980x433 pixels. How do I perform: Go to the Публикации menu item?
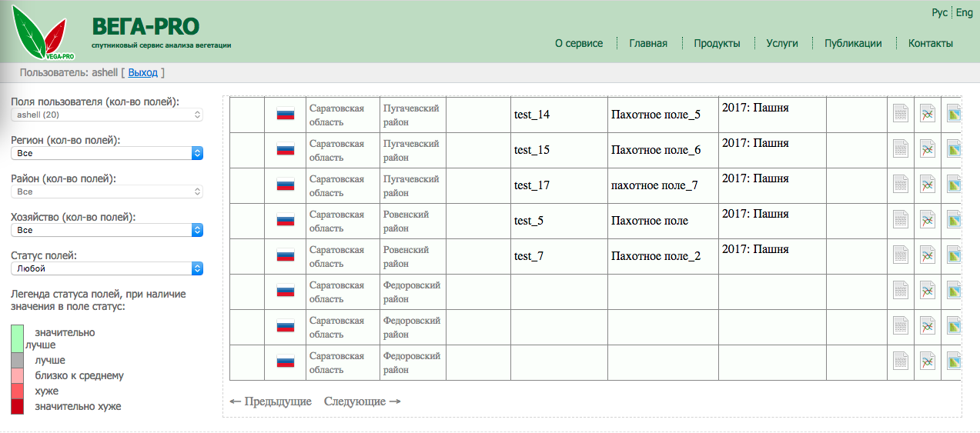click(x=852, y=44)
